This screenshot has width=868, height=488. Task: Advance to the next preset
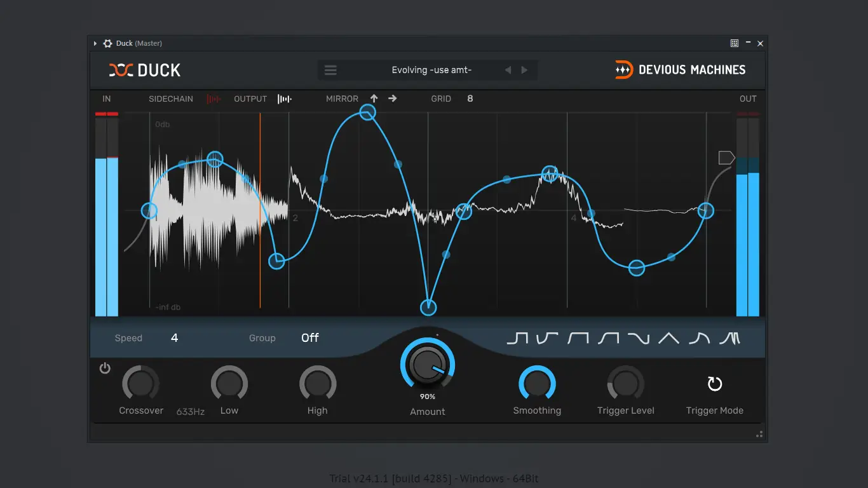(524, 70)
